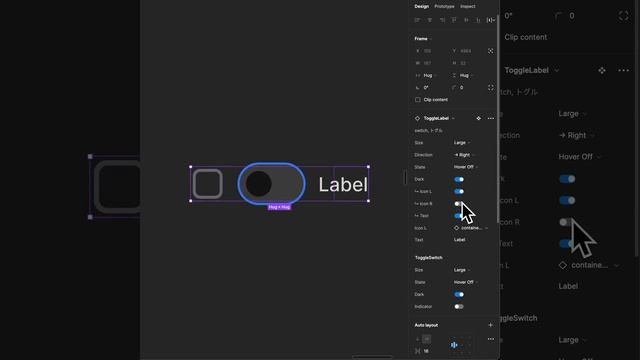Click main component icon in magnified overlay

pyautogui.click(x=602, y=71)
